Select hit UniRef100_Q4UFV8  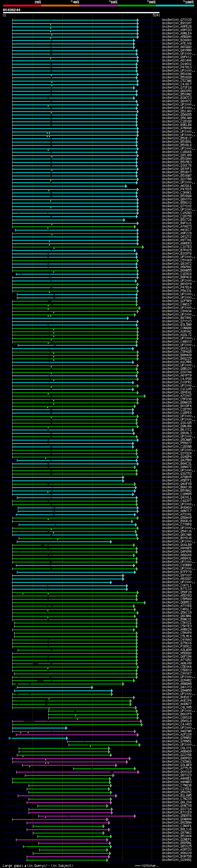[x=177, y=484]
